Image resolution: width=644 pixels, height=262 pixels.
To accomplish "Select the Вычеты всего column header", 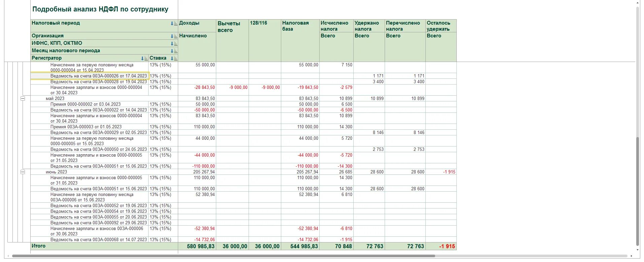I will (x=232, y=40).
